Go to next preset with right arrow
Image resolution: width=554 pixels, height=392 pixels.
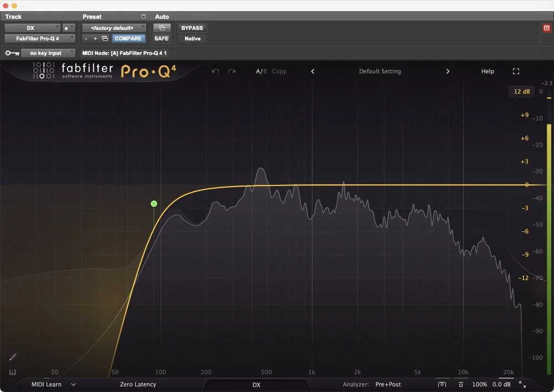tap(448, 71)
